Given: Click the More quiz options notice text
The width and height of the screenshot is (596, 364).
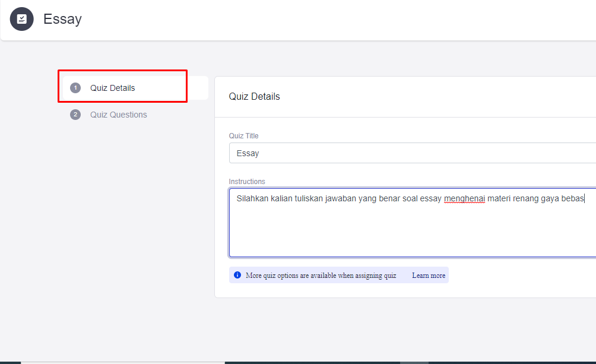Looking at the screenshot, I should tap(321, 276).
